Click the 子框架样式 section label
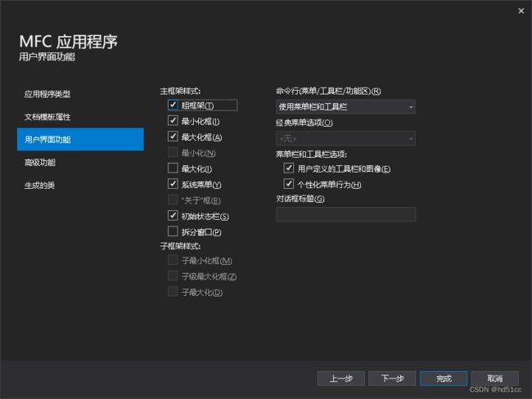Viewport: 532px width, 399px height. click(180, 246)
